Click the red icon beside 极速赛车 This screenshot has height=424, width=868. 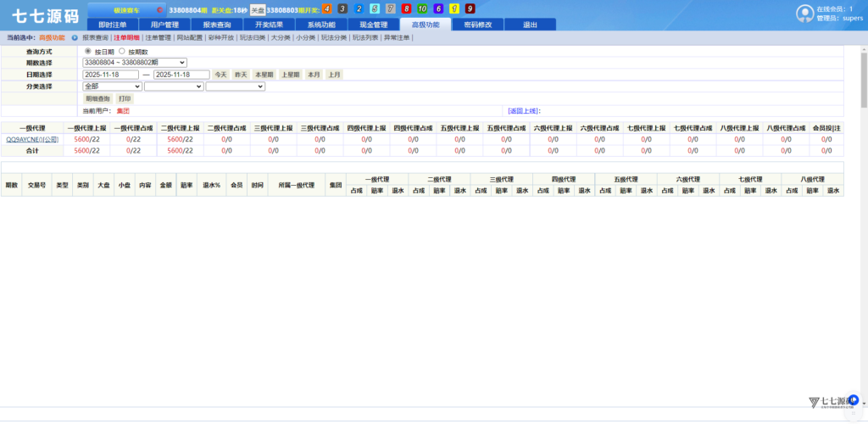[159, 10]
